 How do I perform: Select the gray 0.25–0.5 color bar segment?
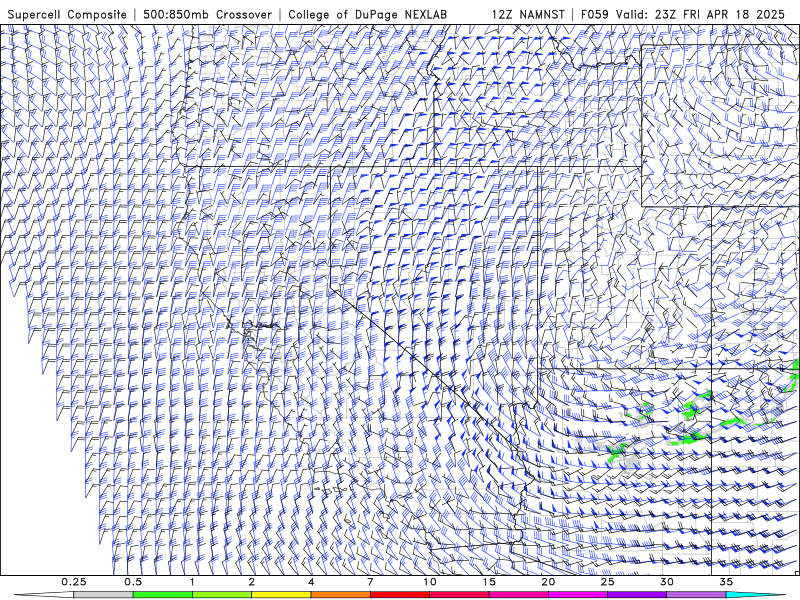pyautogui.click(x=103, y=595)
